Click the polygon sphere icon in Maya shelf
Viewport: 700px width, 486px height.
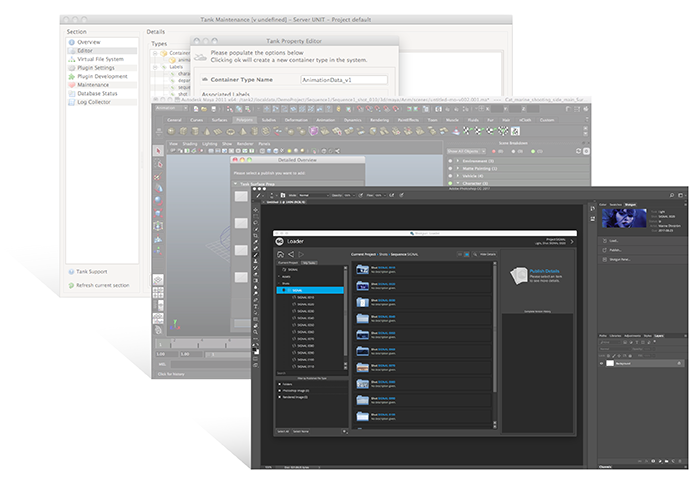point(171,131)
